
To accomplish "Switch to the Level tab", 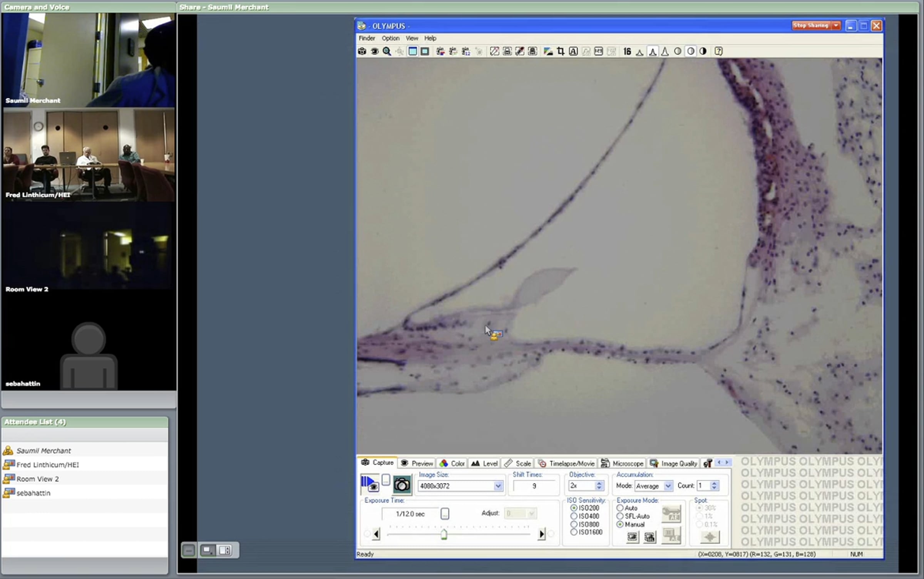I will click(484, 463).
